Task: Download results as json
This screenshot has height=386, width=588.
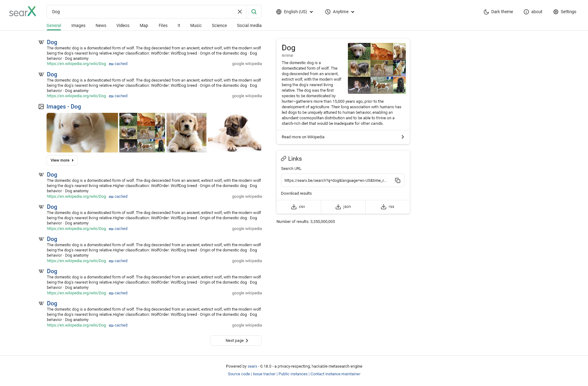Action: click(343, 207)
